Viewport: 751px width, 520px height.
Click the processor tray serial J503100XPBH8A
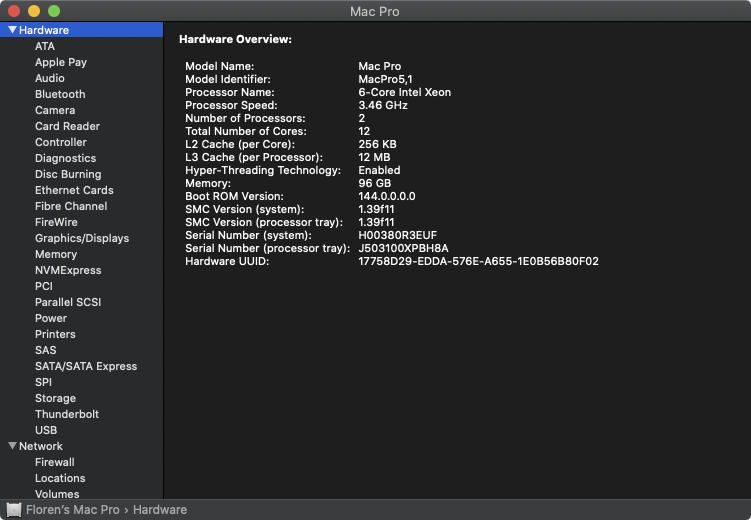pos(403,248)
